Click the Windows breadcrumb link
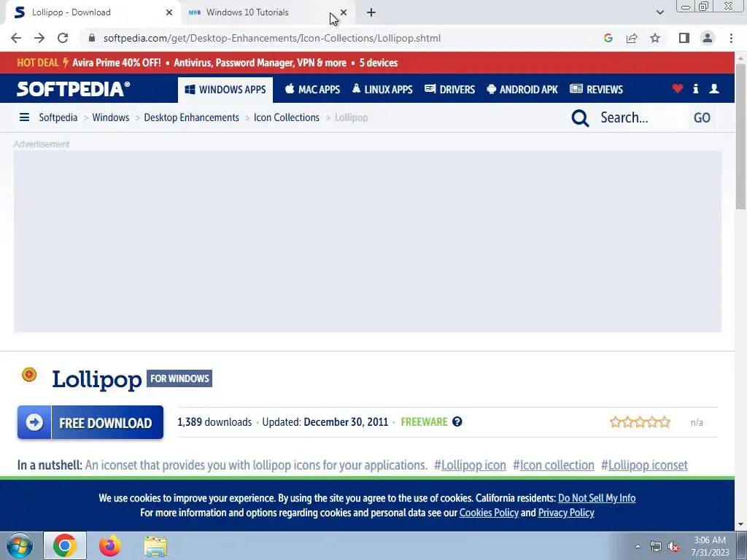 tap(111, 117)
